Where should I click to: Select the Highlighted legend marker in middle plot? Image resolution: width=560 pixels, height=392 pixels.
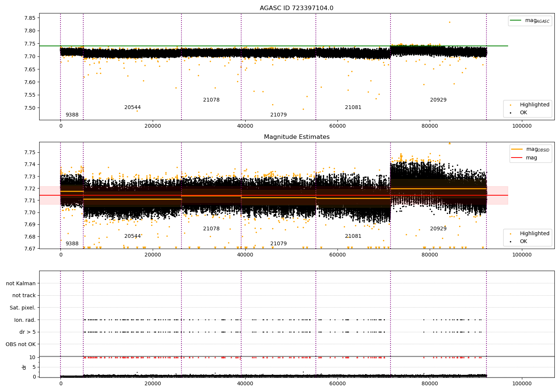(510, 234)
